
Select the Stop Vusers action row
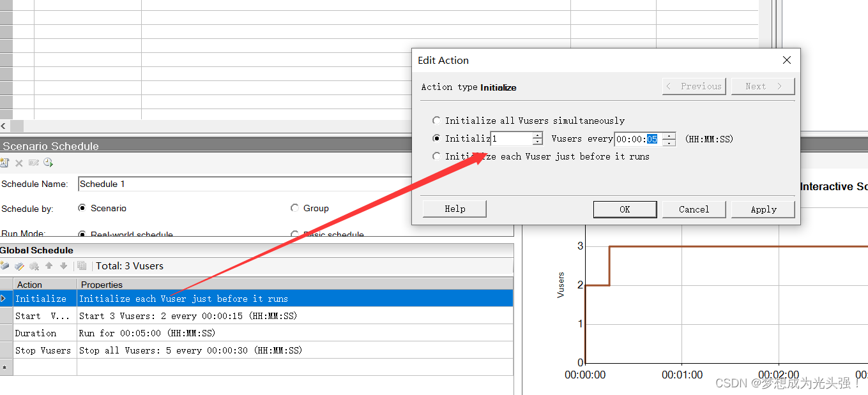click(256, 350)
